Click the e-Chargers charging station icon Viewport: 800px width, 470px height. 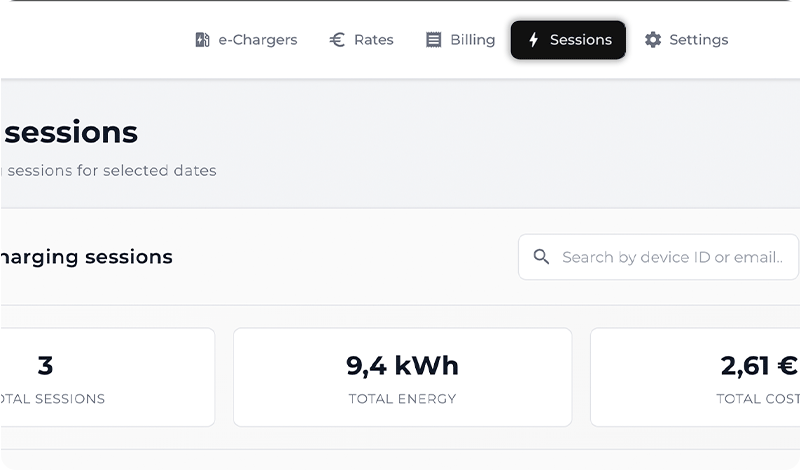[202, 40]
